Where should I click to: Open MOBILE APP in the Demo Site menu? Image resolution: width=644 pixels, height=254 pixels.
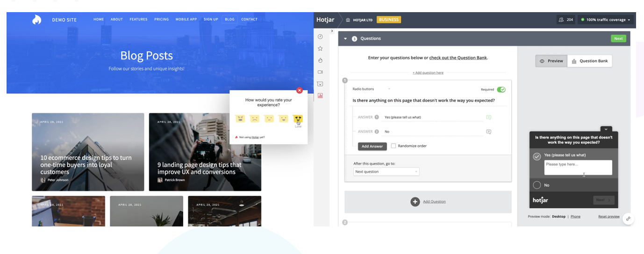(186, 19)
